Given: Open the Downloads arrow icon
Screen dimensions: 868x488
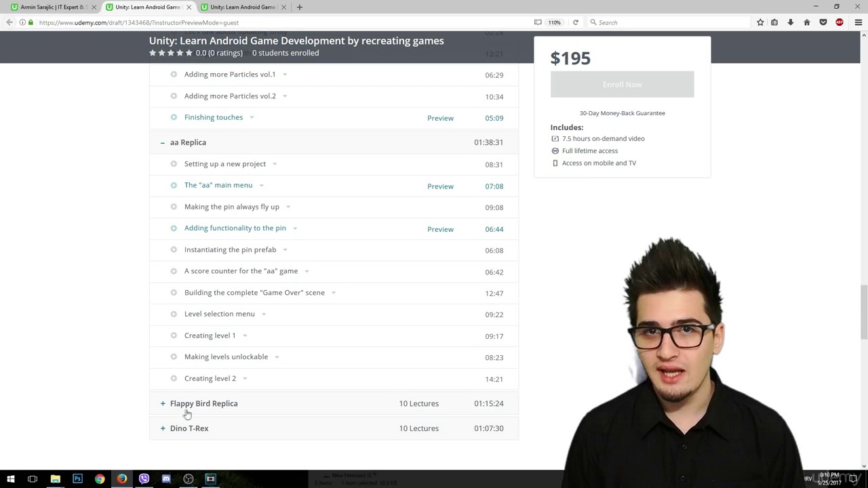Looking at the screenshot, I should pos(791,22).
